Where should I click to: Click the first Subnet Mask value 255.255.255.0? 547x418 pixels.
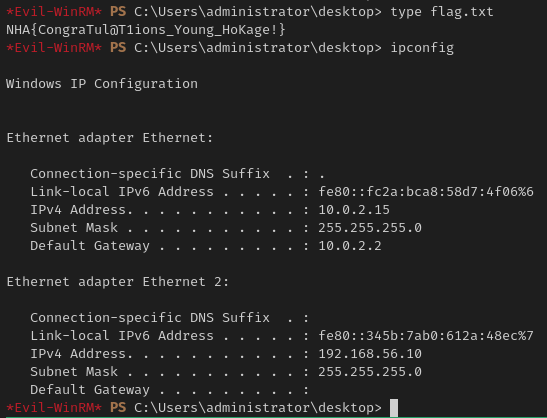pyautogui.click(x=370, y=228)
